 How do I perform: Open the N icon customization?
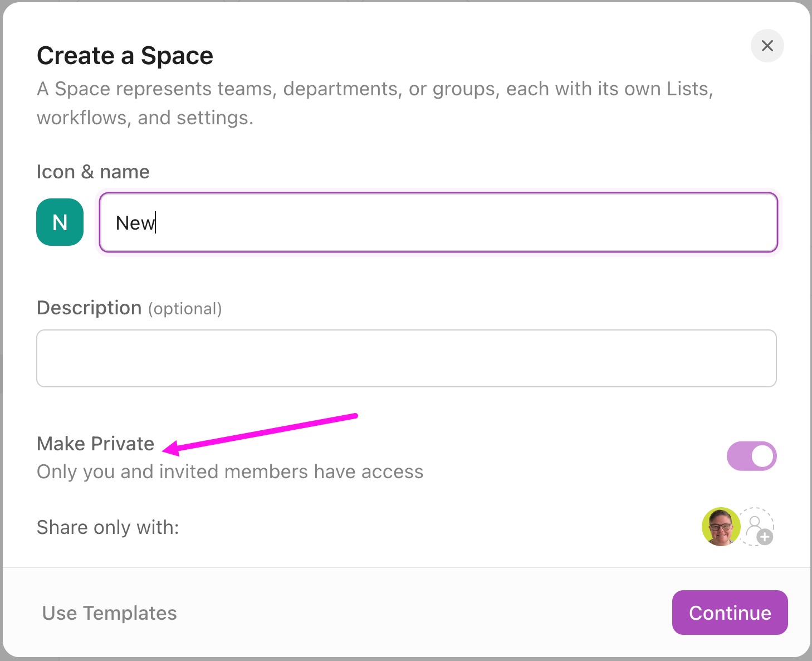59,222
